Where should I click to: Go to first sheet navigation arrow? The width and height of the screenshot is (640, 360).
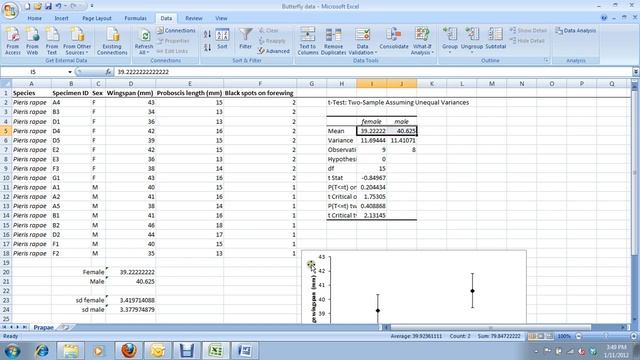tap(4, 327)
